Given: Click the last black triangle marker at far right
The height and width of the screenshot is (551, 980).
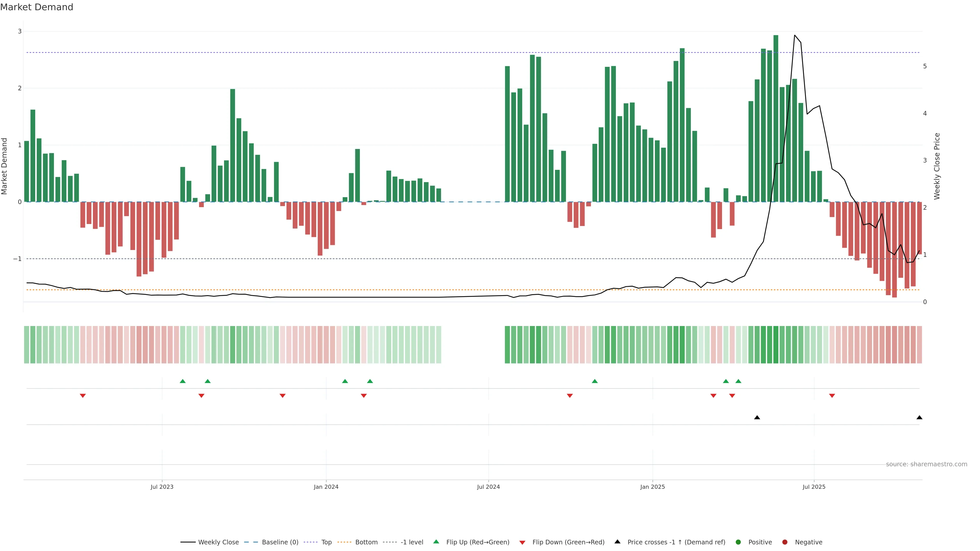Looking at the screenshot, I should tap(920, 418).
